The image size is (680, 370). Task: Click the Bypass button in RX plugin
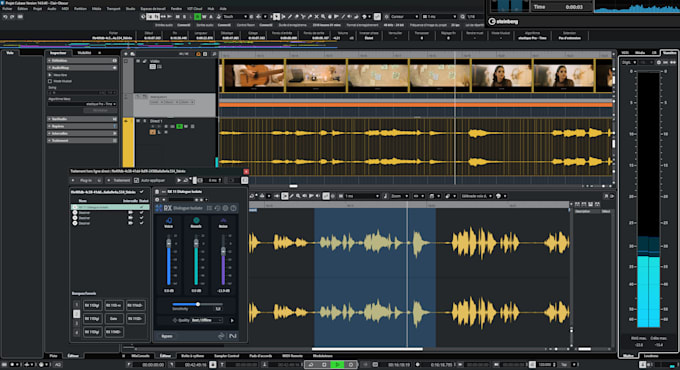point(167,336)
